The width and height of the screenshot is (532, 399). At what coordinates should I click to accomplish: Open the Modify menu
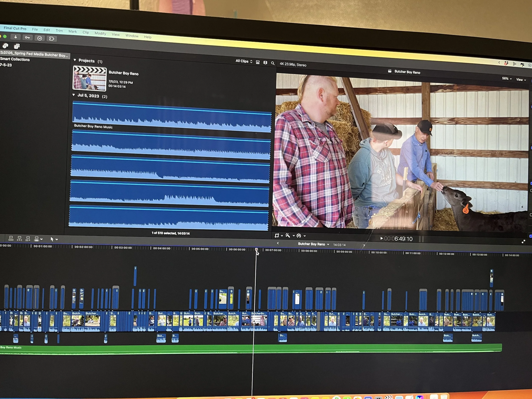(100, 33)
